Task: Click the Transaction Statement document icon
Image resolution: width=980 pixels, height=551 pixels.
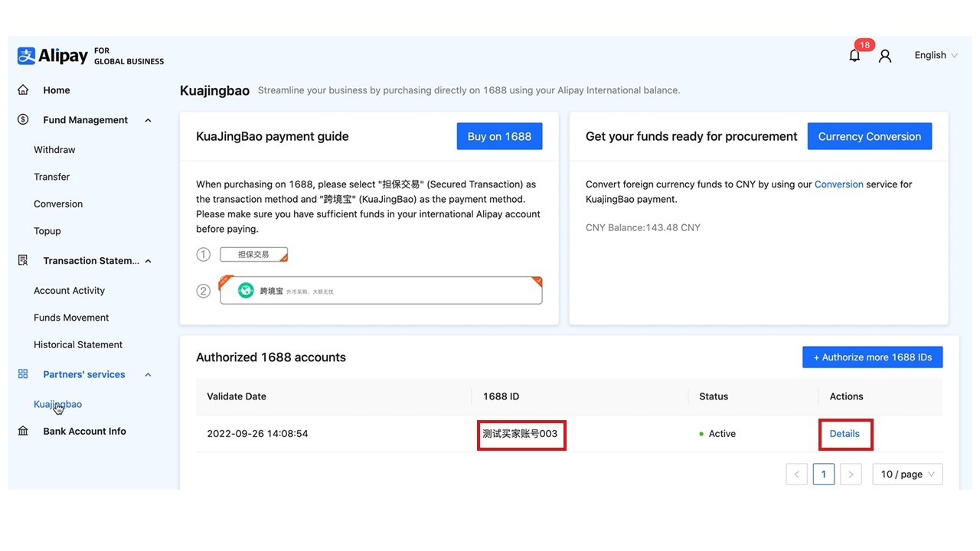Action: (23, 261)
